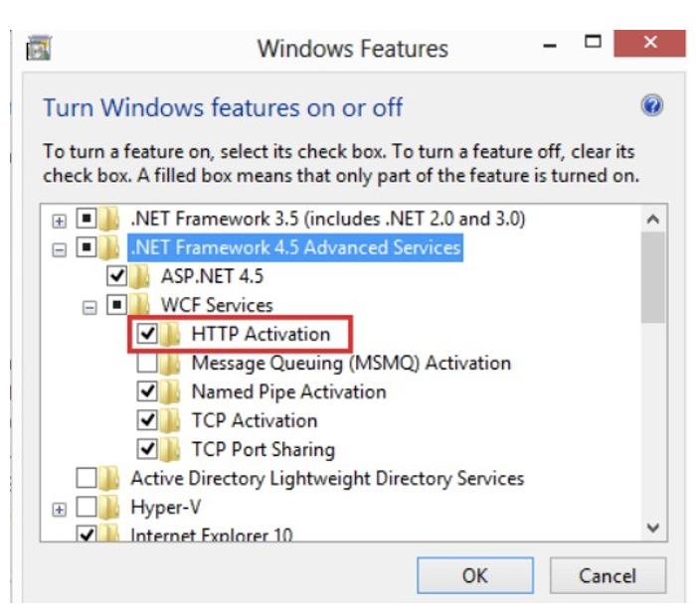Click the scrollbar up arrow
Viewport: 696px width, 616px height.
point(653,220)
